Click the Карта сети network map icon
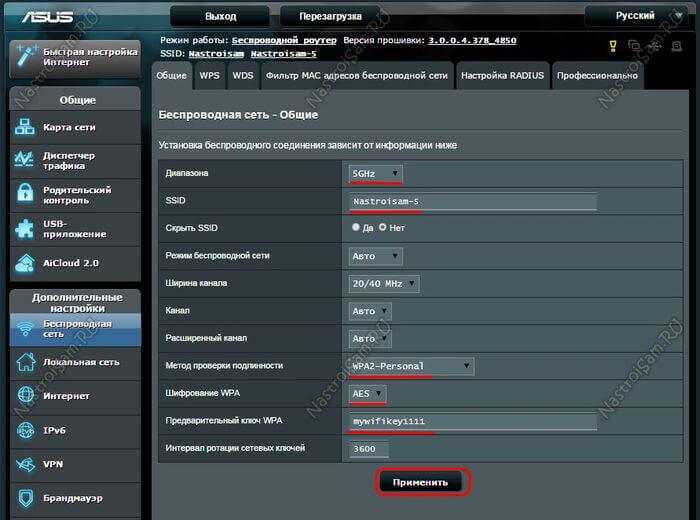 (25, 127)
